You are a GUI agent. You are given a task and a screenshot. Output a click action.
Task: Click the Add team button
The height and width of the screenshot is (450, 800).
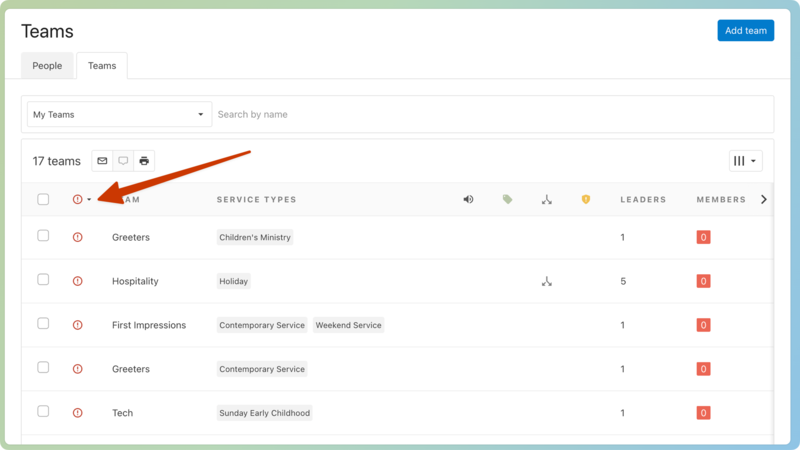(x=745, y=31)
